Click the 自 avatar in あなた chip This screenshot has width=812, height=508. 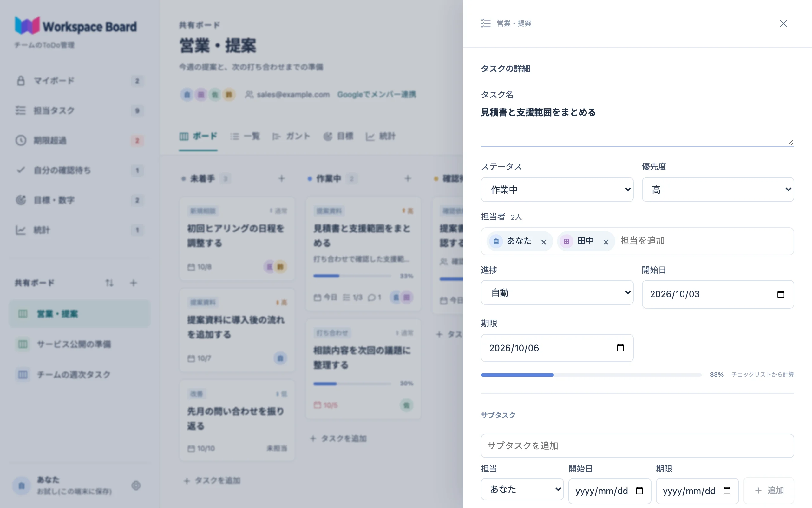pos(496,241)
